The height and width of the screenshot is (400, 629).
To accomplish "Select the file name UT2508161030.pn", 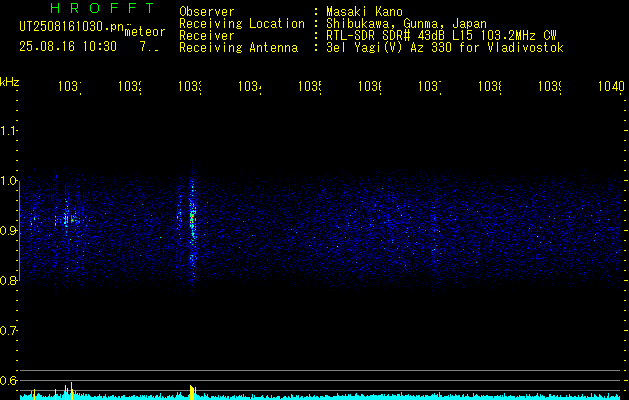I will pyautogui.click(x=71, y=27).
